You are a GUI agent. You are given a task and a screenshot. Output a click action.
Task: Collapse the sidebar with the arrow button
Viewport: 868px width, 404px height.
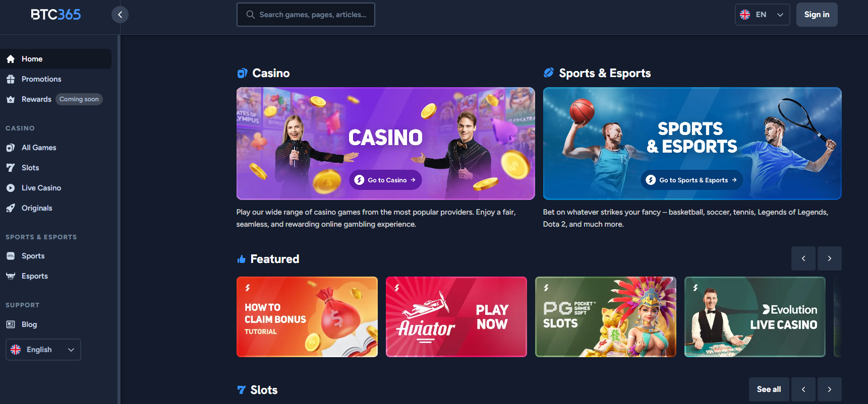pos(120,15)
